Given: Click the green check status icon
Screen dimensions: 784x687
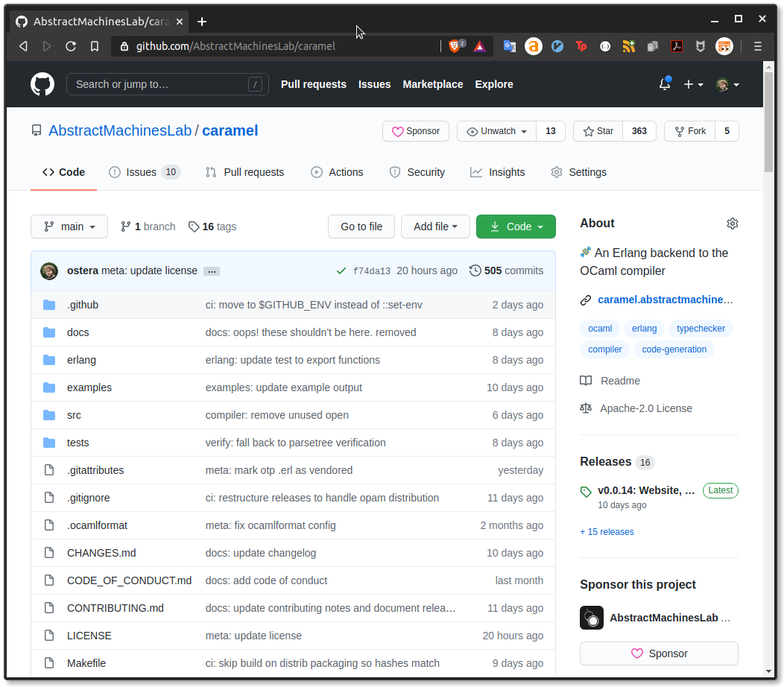Looking at the screenshot, I should [x=341, y=271].
